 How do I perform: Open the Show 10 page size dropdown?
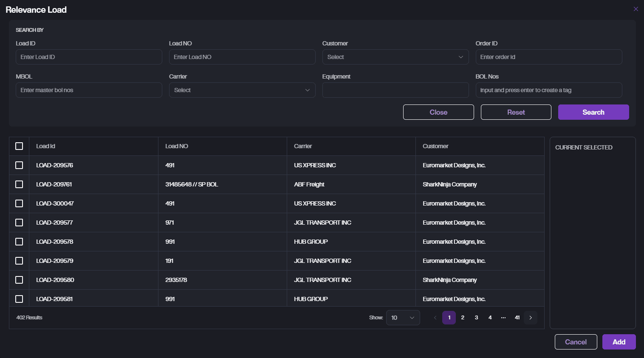[x=403, y=318]
